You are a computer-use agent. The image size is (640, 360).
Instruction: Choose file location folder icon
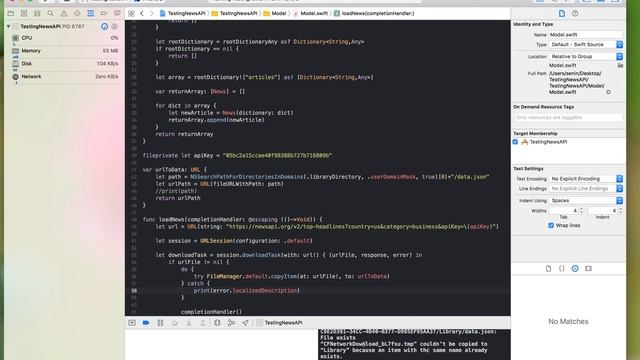pyautogui.click(x=620, y=65)
